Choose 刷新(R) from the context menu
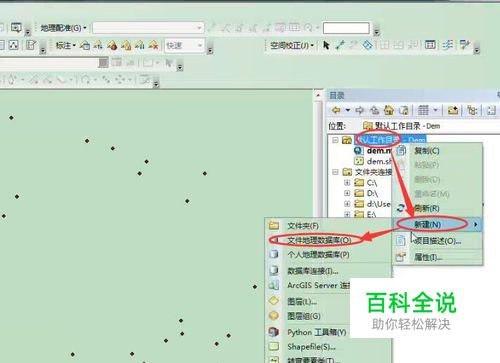 [438, 208]
